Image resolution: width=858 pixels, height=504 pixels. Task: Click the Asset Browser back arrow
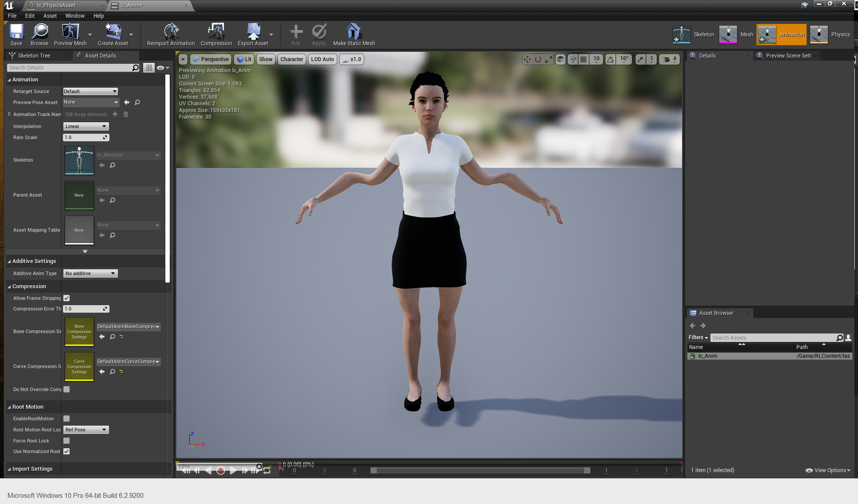(693, 326)
